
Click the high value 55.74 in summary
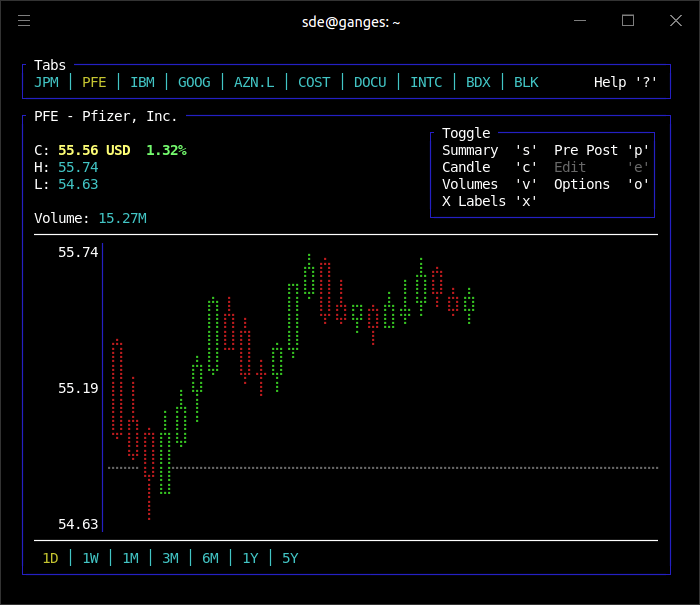tap(78, 167)
